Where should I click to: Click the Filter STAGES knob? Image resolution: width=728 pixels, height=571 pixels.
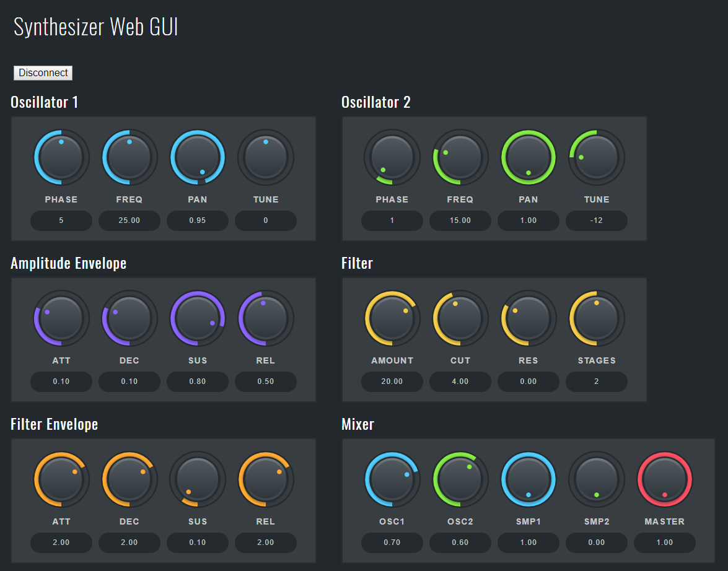[597, 318]
